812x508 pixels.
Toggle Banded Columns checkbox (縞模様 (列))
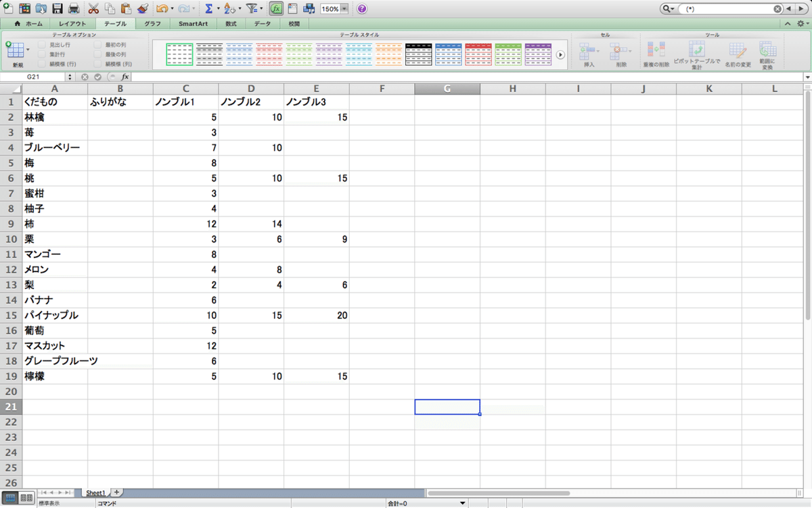pos(97,64)
